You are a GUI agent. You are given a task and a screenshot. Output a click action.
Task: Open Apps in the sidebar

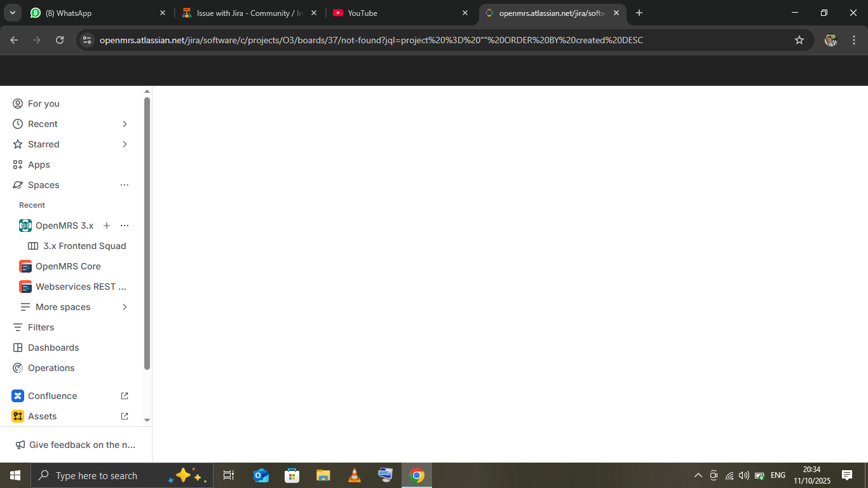point(39,165)
